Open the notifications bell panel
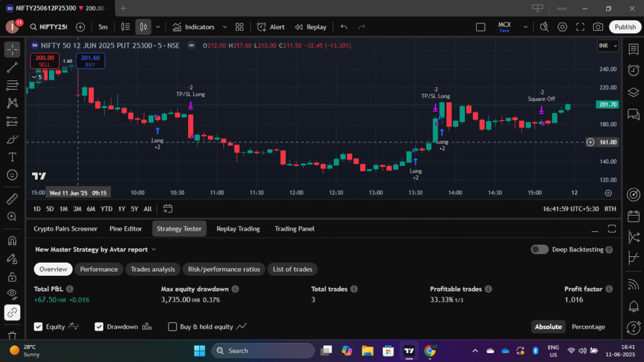644x362 pixels. point(633,306)
